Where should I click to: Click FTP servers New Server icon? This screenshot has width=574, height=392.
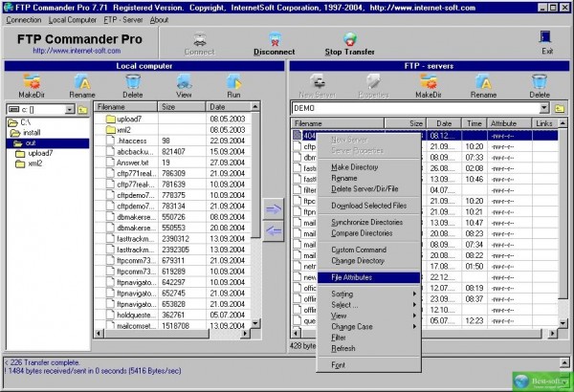click(318, 81)
